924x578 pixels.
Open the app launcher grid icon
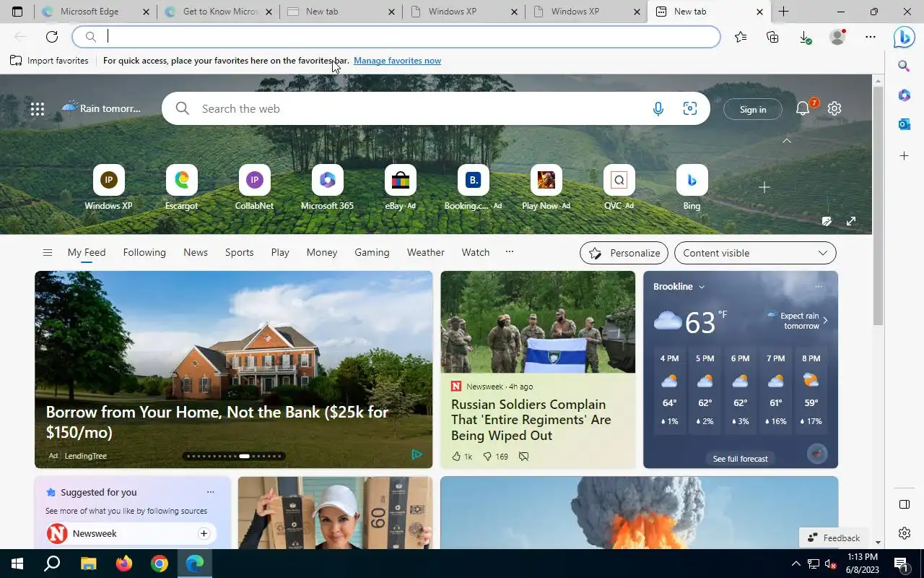[38, 109]
